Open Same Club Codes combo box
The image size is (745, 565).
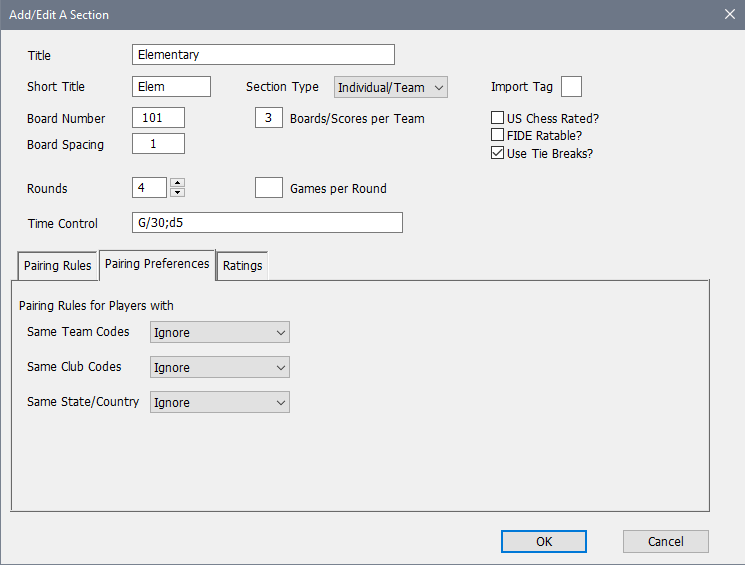[219, 367]
